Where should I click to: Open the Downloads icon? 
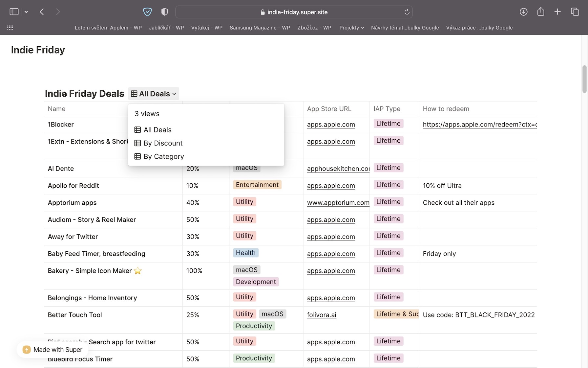523,12
